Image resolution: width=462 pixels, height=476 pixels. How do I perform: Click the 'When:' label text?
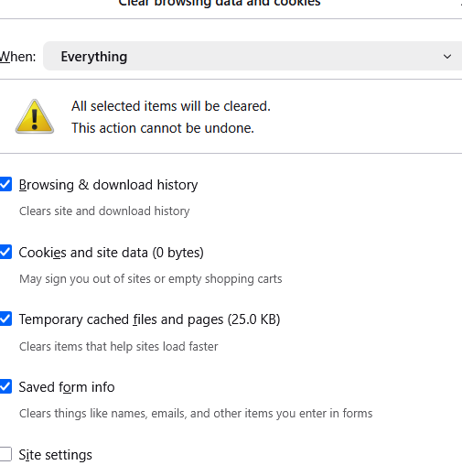coord(17,57)
